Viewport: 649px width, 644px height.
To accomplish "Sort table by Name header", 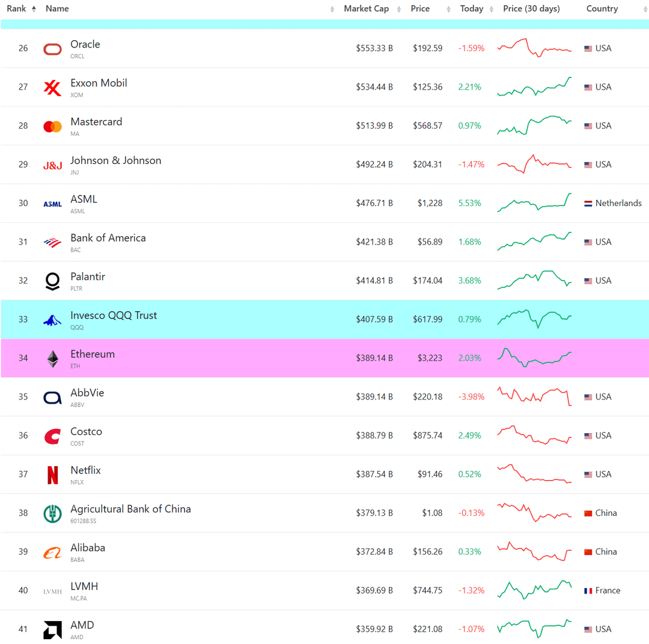I will point(57,9).
